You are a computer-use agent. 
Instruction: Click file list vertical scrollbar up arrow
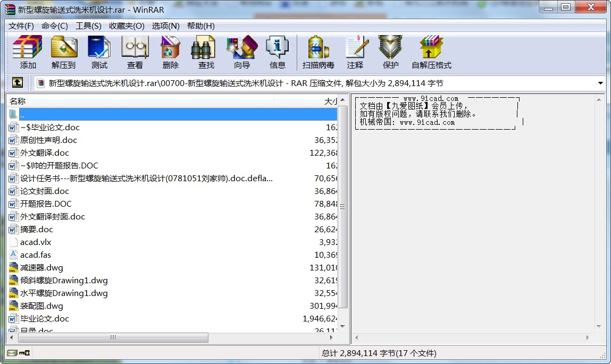click(342, 100)
